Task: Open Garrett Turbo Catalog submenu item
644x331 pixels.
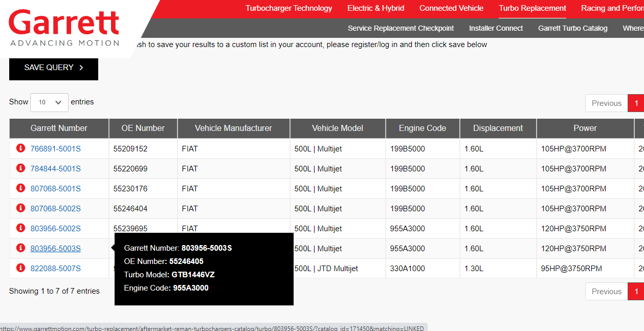Action: [x=573, y=28]
